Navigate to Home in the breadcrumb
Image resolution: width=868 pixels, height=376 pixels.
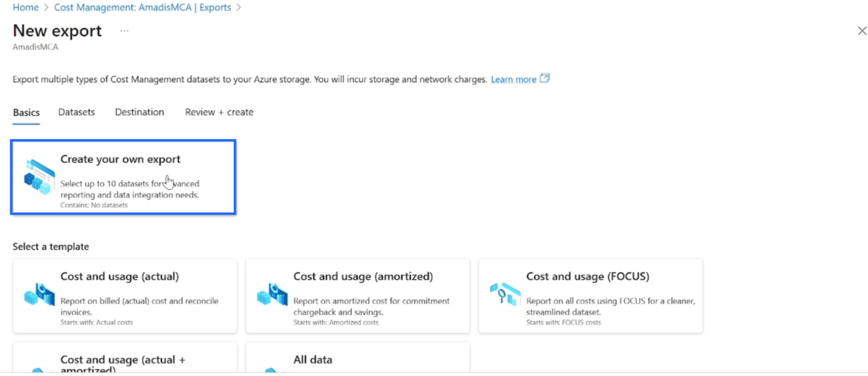click(x=26, y=7)
